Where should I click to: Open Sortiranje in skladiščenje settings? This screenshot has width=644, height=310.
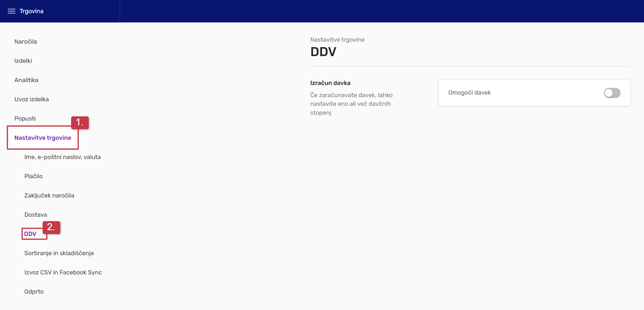point(59,253)
